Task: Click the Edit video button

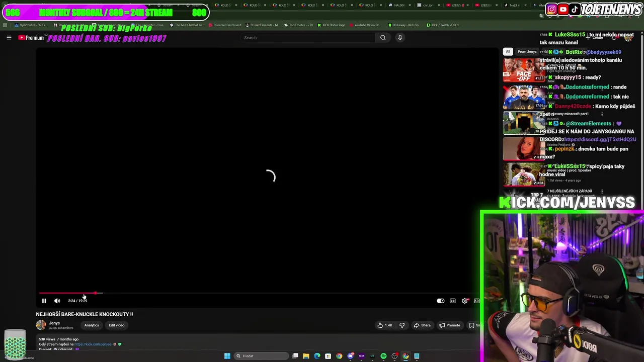Action: pyautogui.click(x=116, y=325)
